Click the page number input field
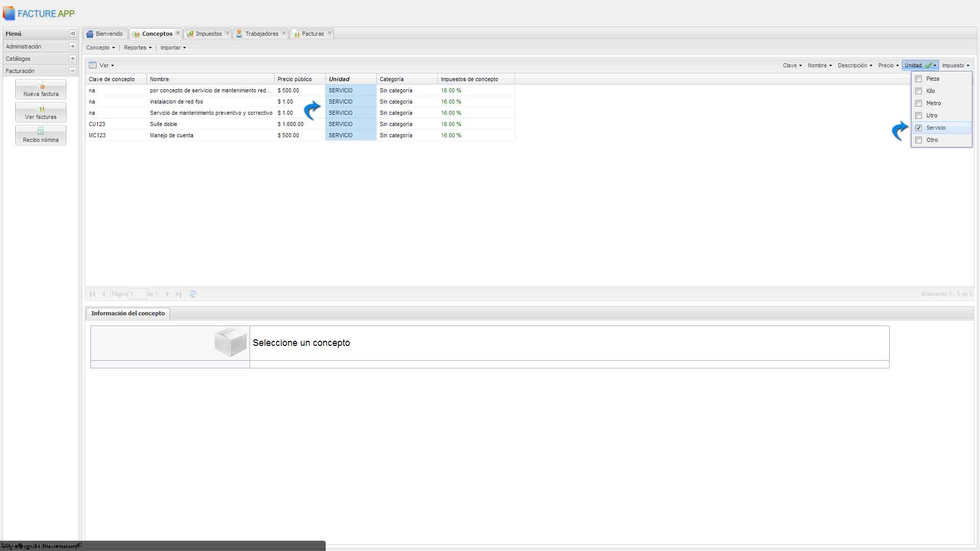980x551 pixels. click(x=138, y=294)
